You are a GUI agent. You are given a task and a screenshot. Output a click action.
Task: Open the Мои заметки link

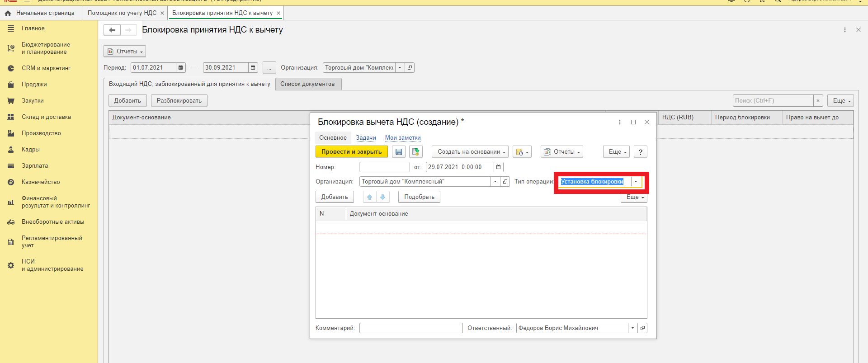pos(402,138)
